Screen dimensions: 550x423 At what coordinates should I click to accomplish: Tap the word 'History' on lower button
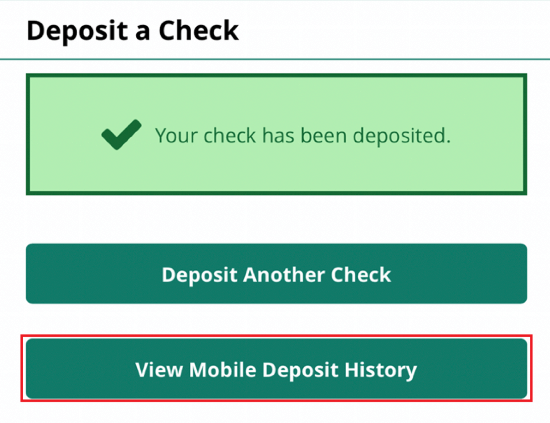381,370
